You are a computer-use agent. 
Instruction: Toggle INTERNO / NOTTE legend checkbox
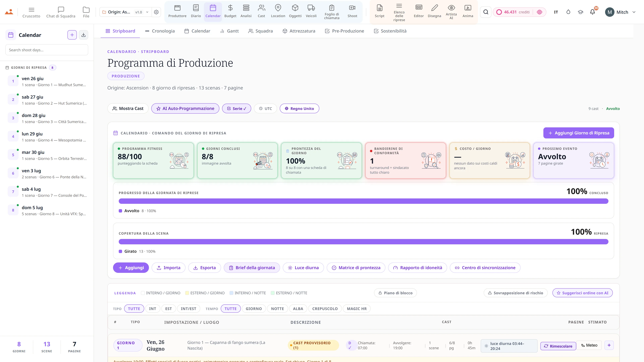point(231,293)
